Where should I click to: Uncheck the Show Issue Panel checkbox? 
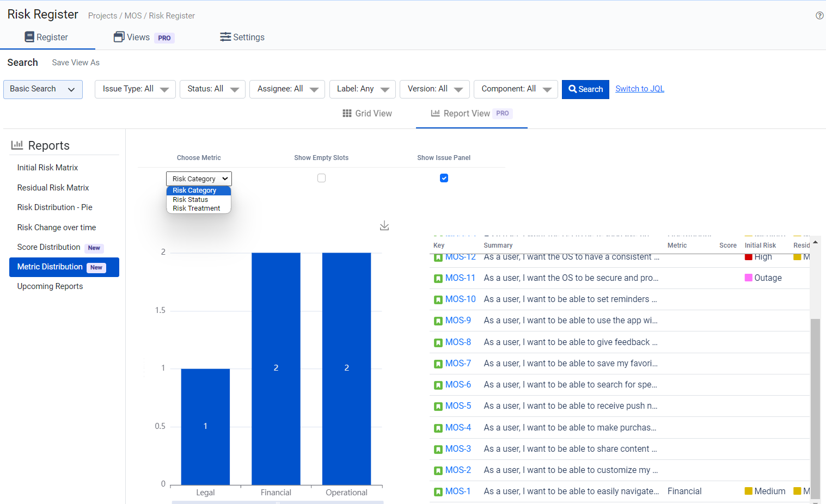pos(444,178)
